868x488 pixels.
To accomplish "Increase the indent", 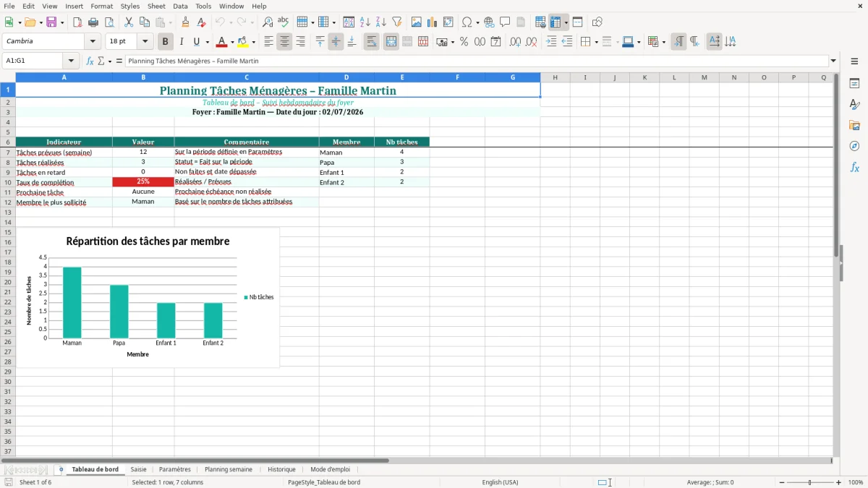I will click(x=551, y=42).
